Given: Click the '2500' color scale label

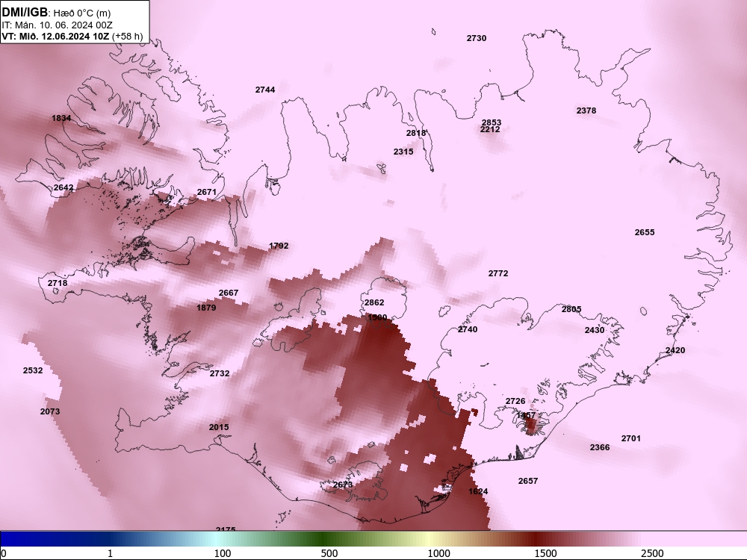Looking at the screenshot, I should click(x=651, y=553).
